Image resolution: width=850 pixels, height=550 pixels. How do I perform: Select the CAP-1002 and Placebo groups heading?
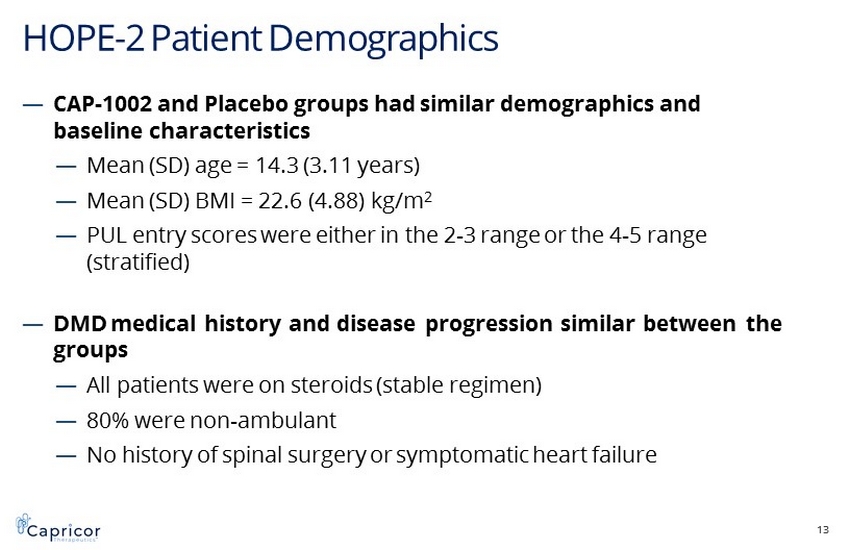(376, 104)
